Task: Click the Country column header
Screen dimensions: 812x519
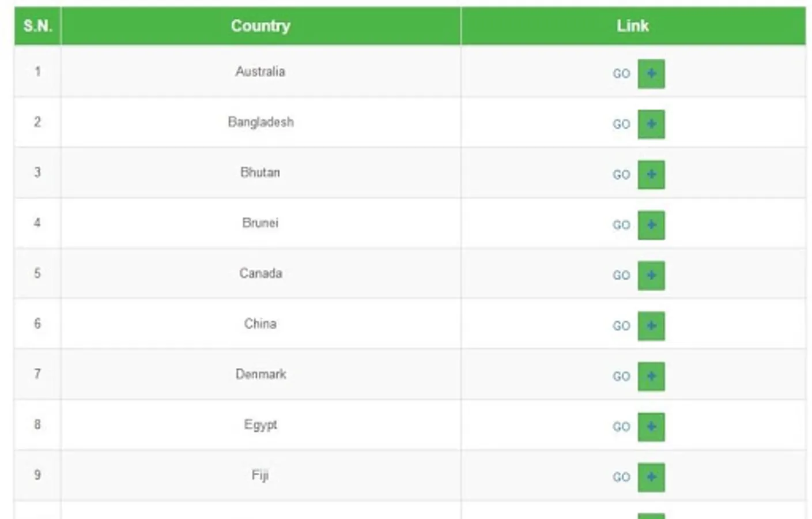Action: click(x=260, y=26)
